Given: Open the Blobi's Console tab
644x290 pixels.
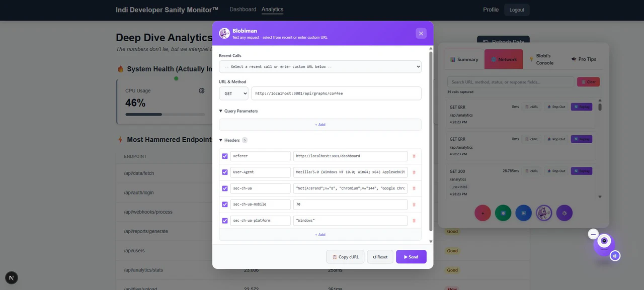Looking at the screenshot, I should (x=543, y=59).
